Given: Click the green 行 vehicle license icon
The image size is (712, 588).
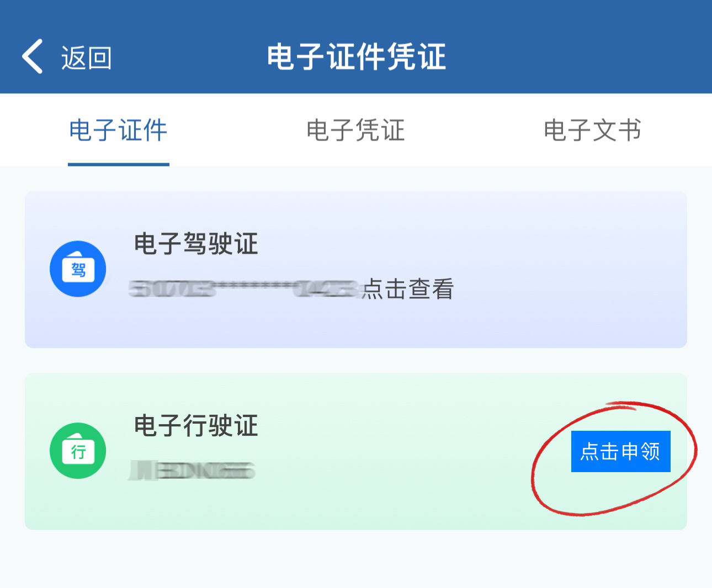Looking at the screenshot, I should click(x=78, y=451).
